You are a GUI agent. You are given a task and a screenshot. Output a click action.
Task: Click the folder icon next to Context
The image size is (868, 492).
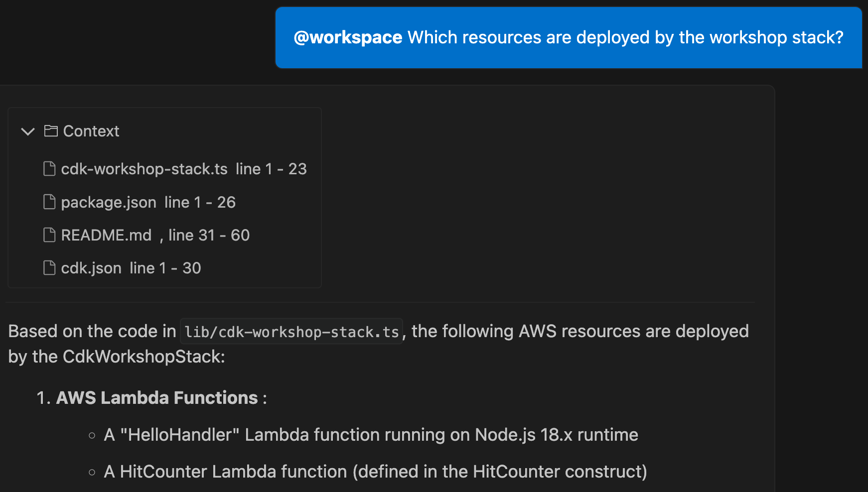[x=50, y=131]
